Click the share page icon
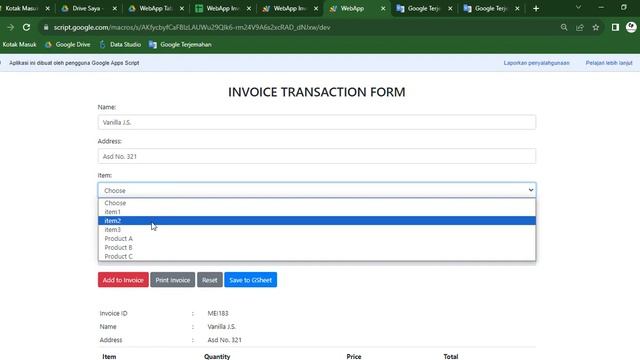This screenshot has height=360, width=640. tap(580, 27)
